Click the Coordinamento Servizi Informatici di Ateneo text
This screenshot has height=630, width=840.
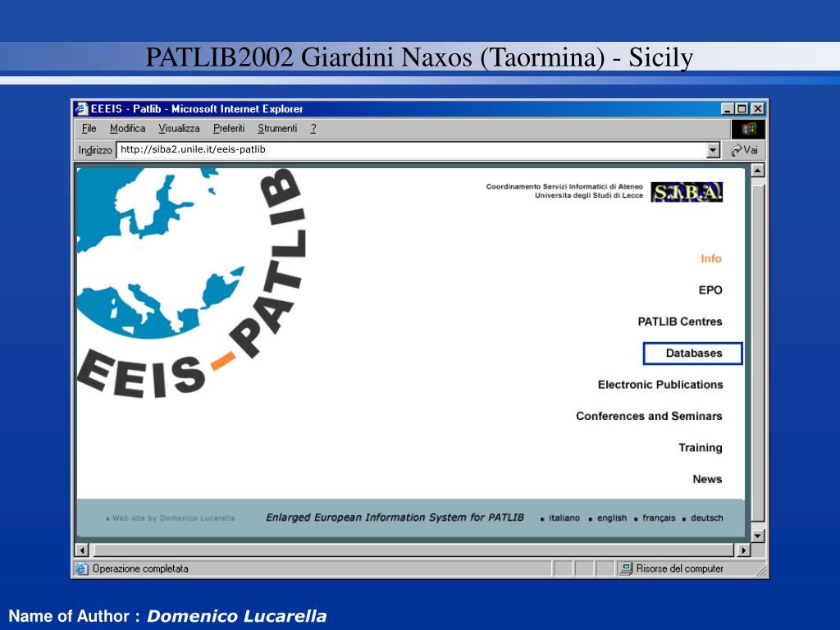click(x=564, y=186)
